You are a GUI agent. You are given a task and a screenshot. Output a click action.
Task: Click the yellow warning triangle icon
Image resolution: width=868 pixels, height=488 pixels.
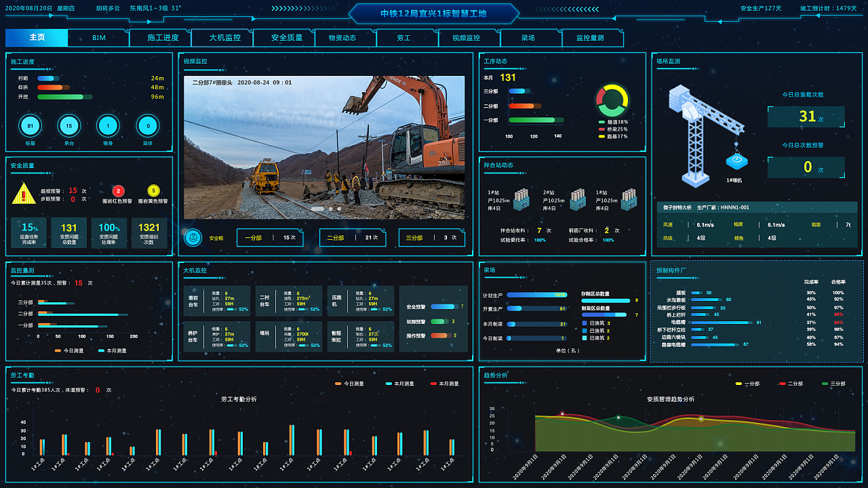24,194
